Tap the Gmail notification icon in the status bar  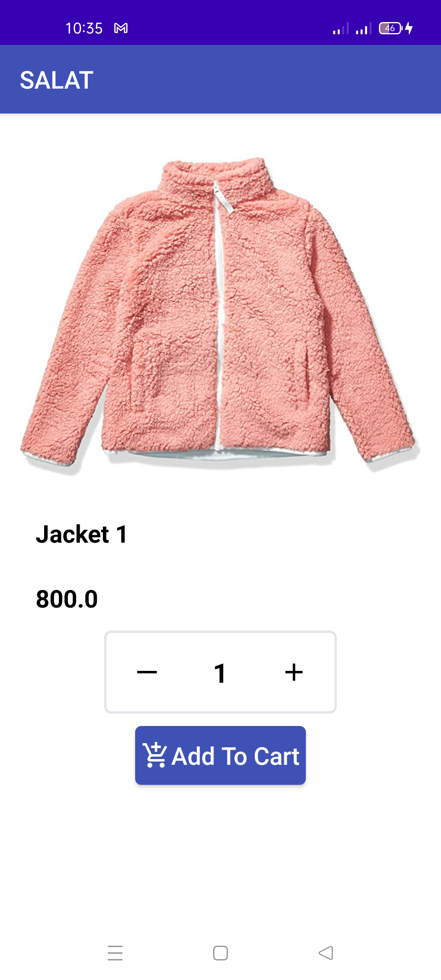pos(121,28)
